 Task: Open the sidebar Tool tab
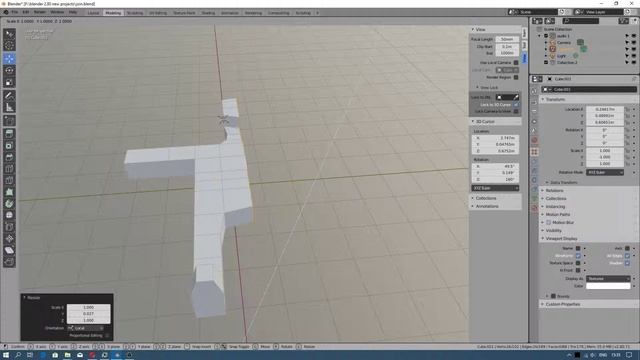tap(524, 45)
